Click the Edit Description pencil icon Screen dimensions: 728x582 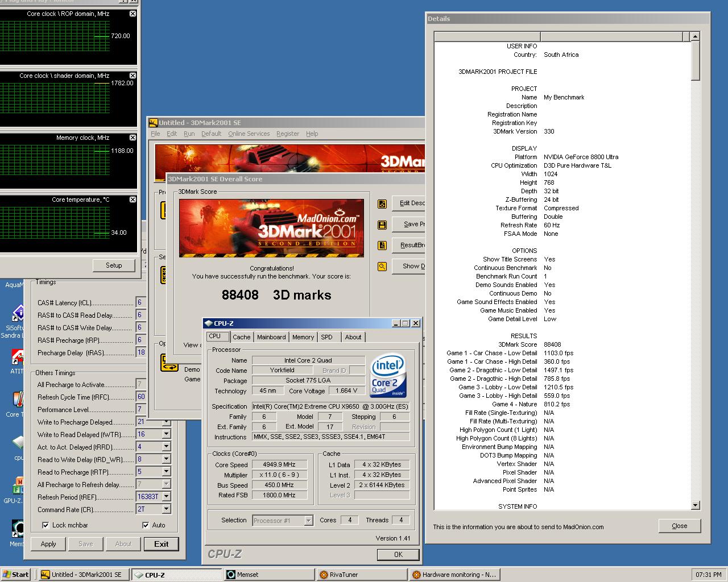tap(382, 203)
